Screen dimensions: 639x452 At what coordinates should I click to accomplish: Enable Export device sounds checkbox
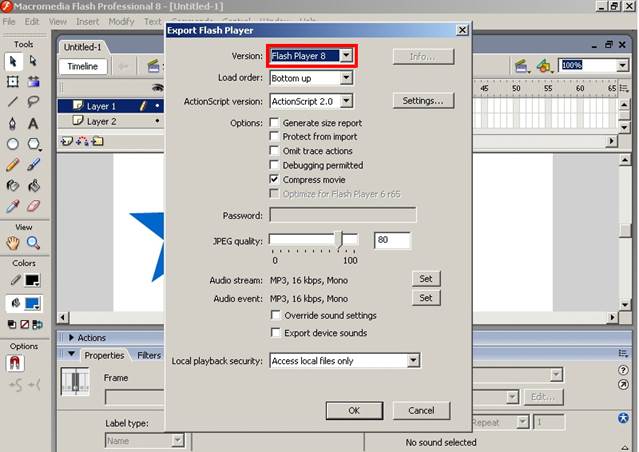(276, 333)
